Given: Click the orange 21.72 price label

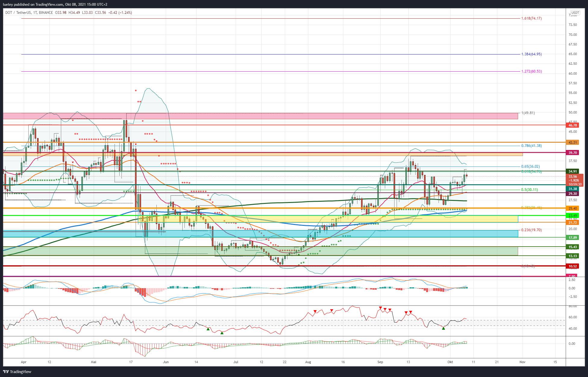Looking at the screenshot, I should 573,223.
